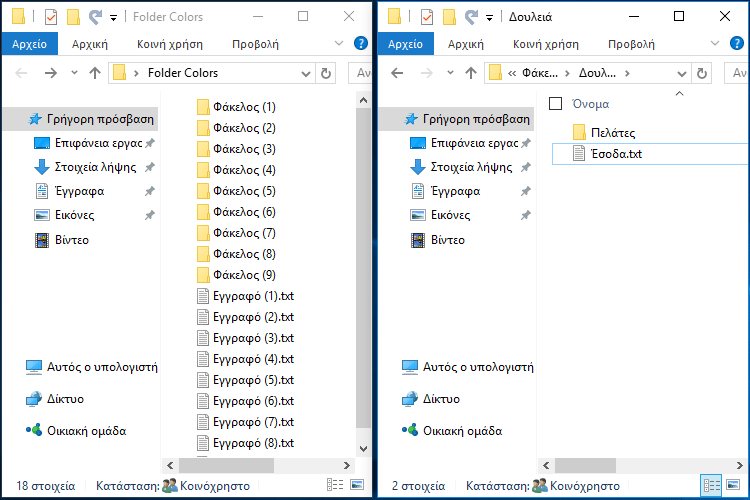This screenshot has height=500, width=750.
Task: Click Αρχείο button in Folder Colors window
Action: point(30,44)
